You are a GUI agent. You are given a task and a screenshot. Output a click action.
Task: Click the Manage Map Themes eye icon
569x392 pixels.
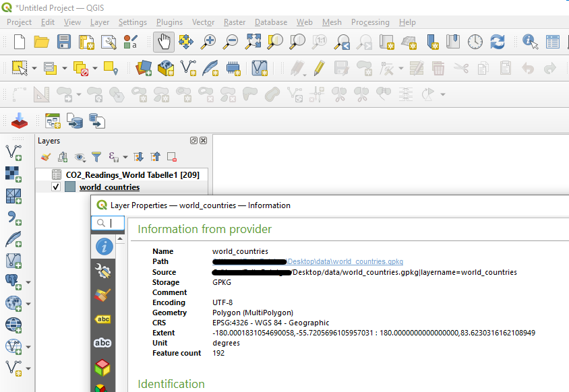click(80, 157)
